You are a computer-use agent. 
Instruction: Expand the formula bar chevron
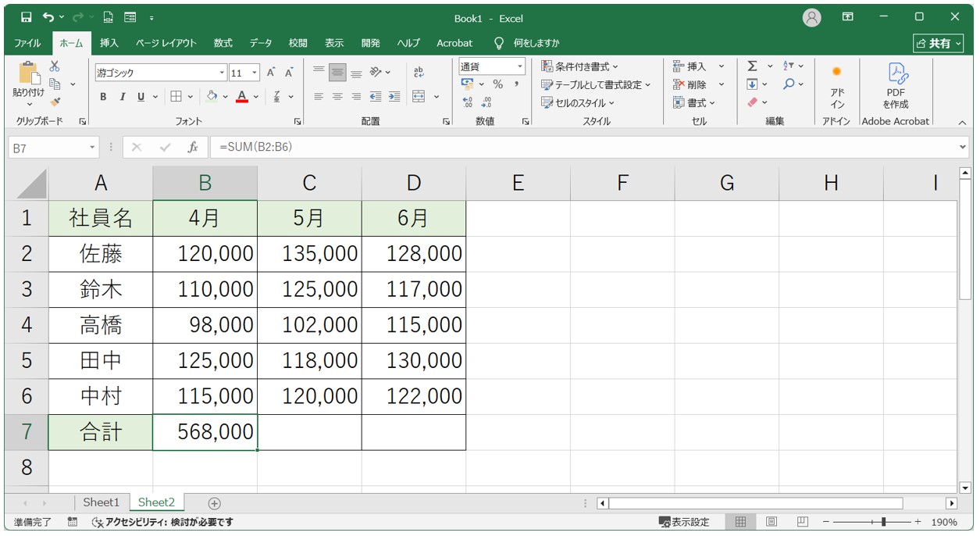tap(963, 147)
